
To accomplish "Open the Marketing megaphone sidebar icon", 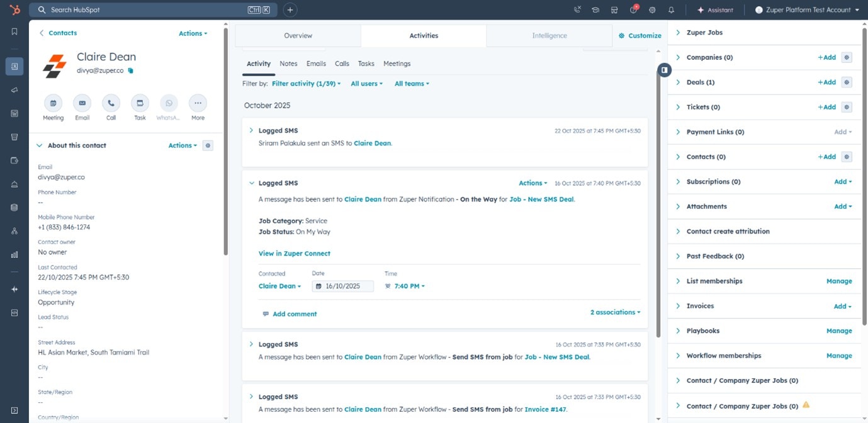I will (x=14, y=90).
